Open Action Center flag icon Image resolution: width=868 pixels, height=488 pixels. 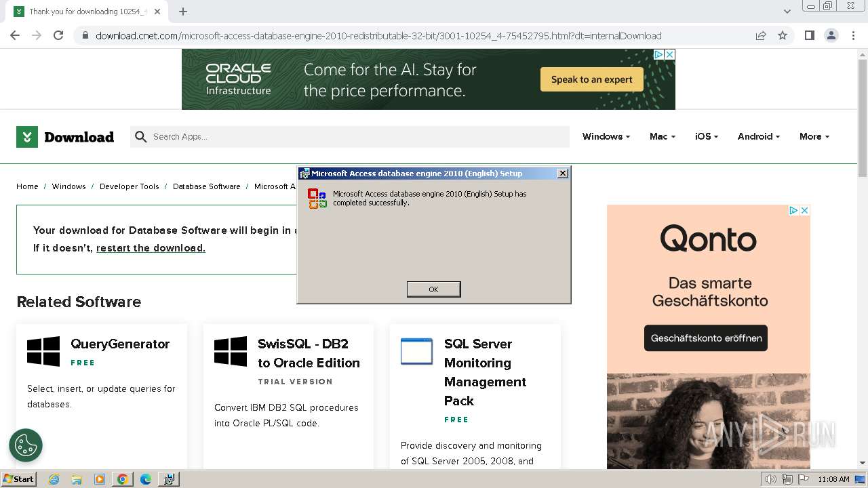click(x=804, y=479)
